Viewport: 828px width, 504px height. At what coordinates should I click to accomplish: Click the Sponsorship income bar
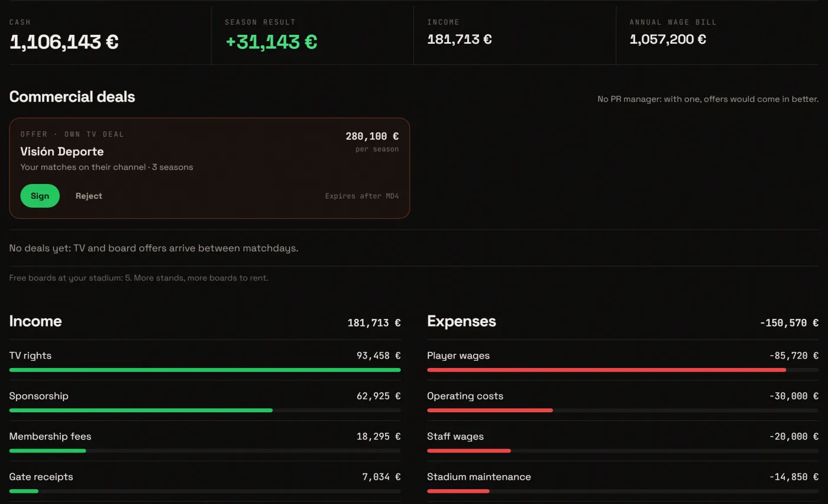point(205,410)
